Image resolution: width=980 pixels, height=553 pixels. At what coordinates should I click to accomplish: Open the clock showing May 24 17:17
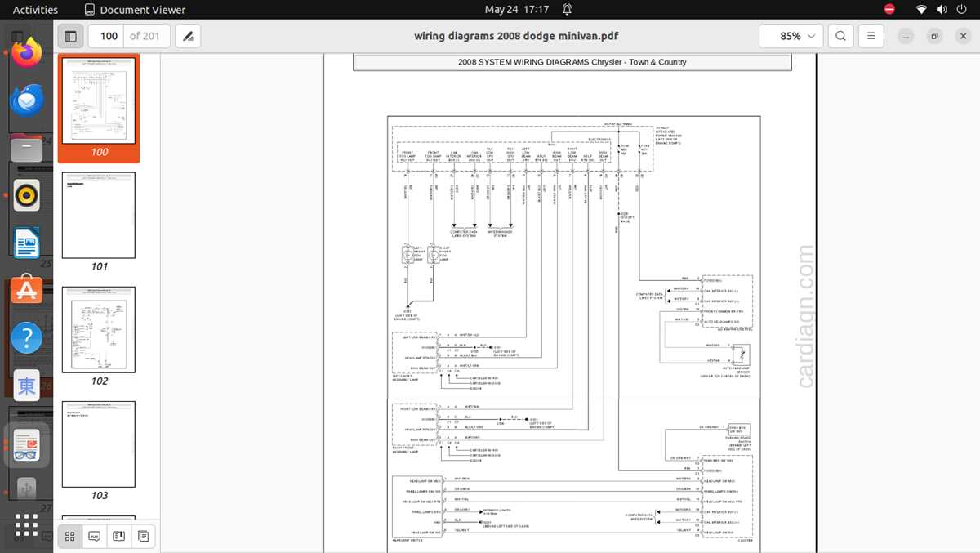[x=517, y=10]
